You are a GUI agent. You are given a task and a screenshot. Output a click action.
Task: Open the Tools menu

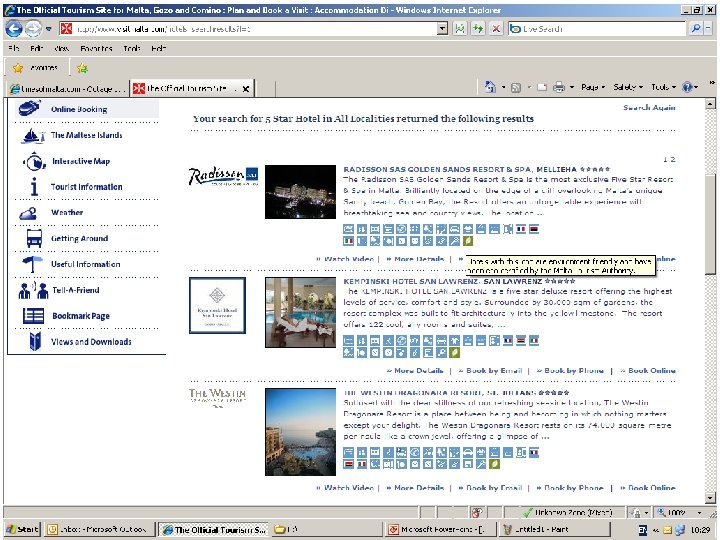[132, 48]
